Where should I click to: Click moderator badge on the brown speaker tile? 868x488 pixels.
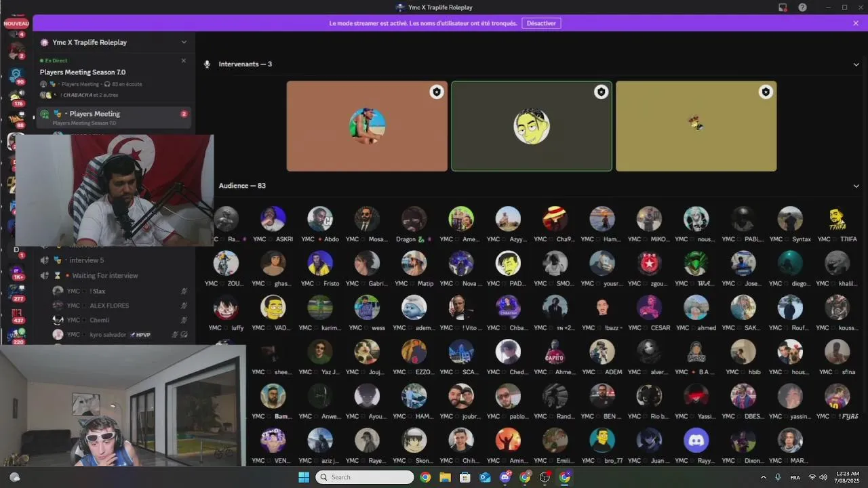point(437,92)
